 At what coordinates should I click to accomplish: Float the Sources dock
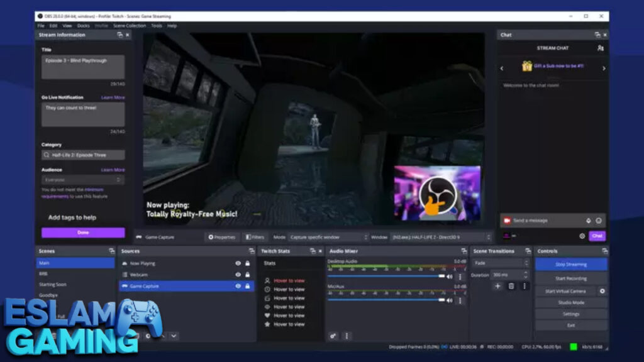252,251
